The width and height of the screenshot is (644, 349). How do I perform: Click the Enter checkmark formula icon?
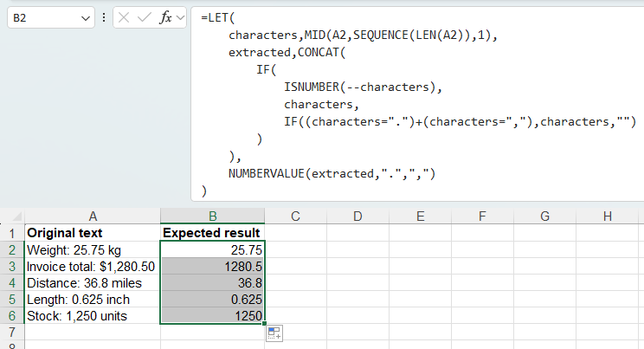coord(145,17)
